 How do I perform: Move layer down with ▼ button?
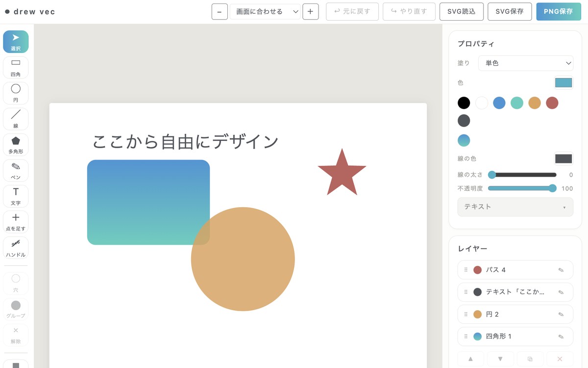coord(500,359)
